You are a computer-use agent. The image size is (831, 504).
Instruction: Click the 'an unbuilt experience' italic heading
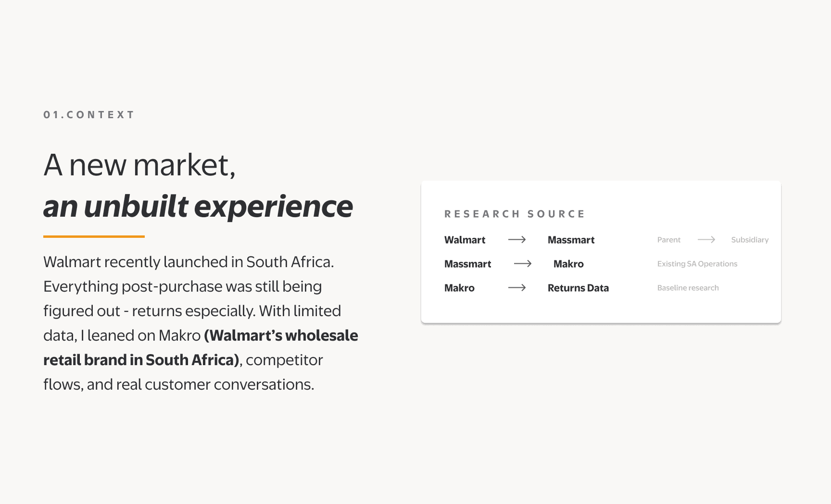pyautogui.click(x=198, y=207)
